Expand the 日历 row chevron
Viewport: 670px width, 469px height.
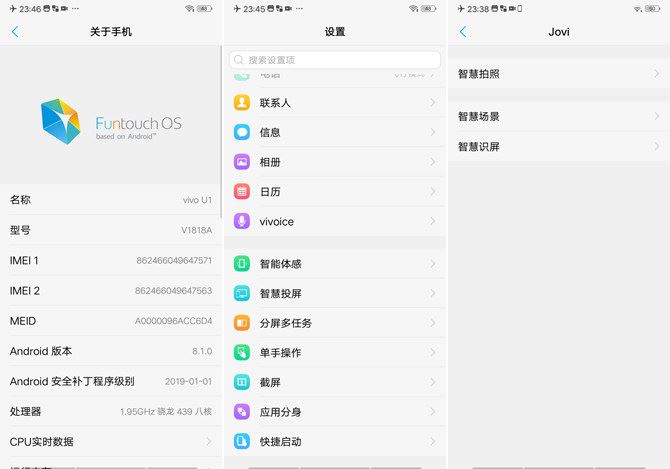tap(432, 191)
